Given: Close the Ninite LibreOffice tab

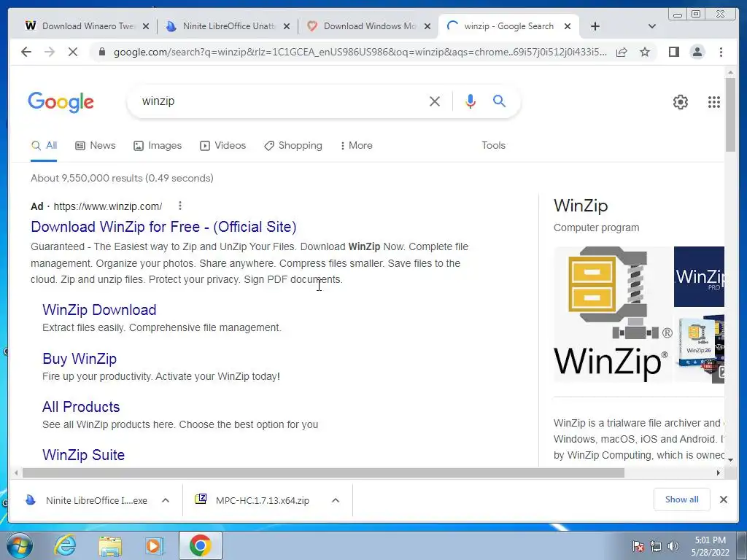Looking at the screenshot, I should 287,27.
